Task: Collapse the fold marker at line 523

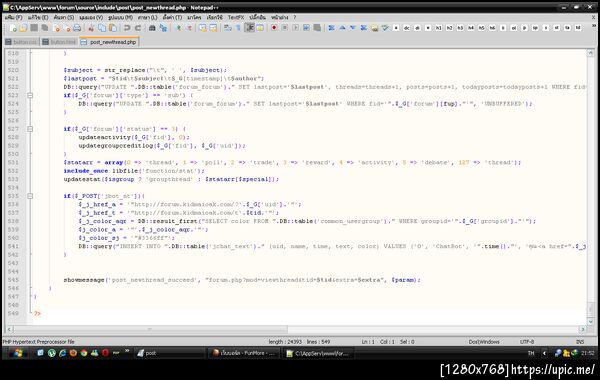Action: point(30,95)
